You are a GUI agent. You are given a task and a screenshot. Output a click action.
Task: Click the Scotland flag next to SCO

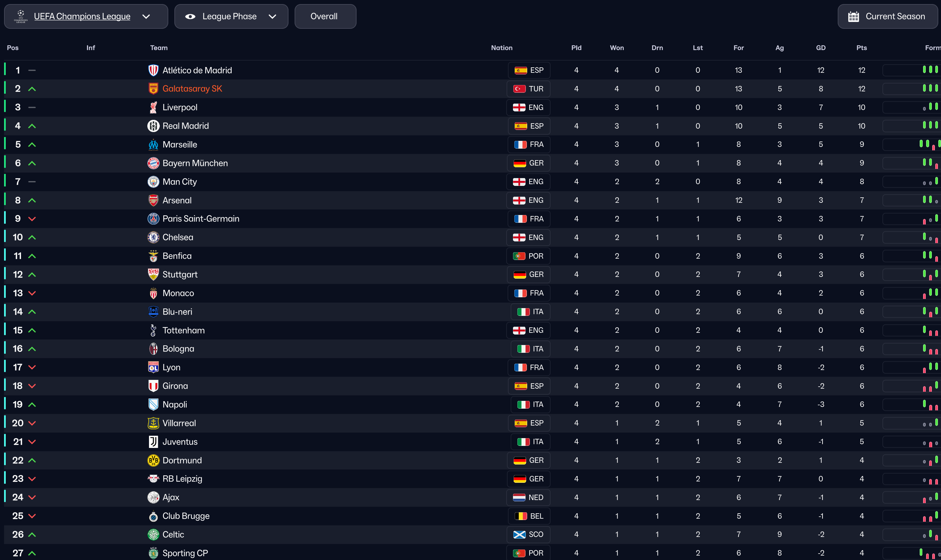coord(519,534)
